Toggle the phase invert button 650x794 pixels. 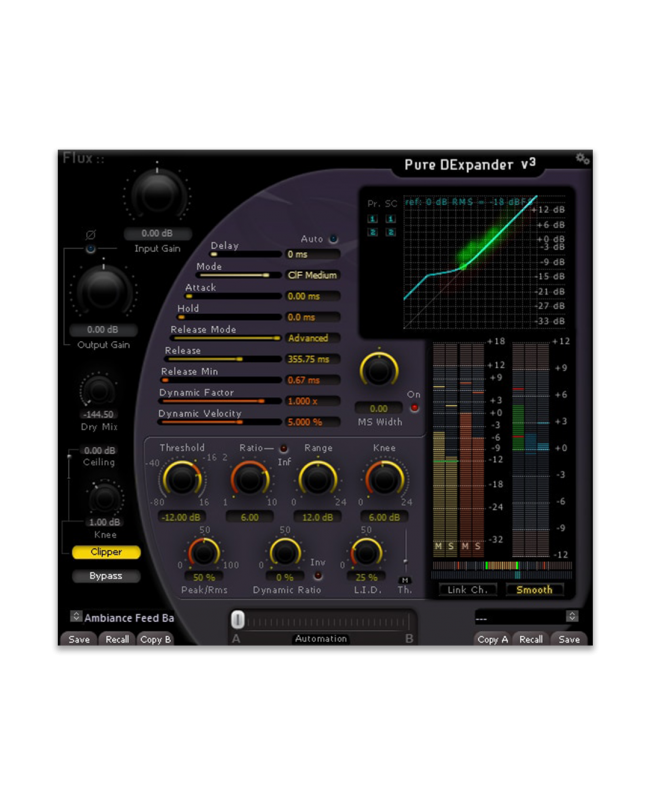tap(91, 249)
